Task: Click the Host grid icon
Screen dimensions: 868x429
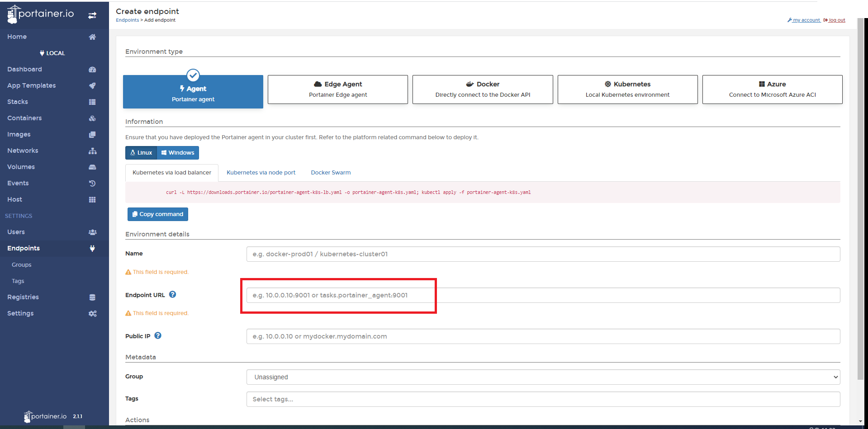Action: point(92,200)
